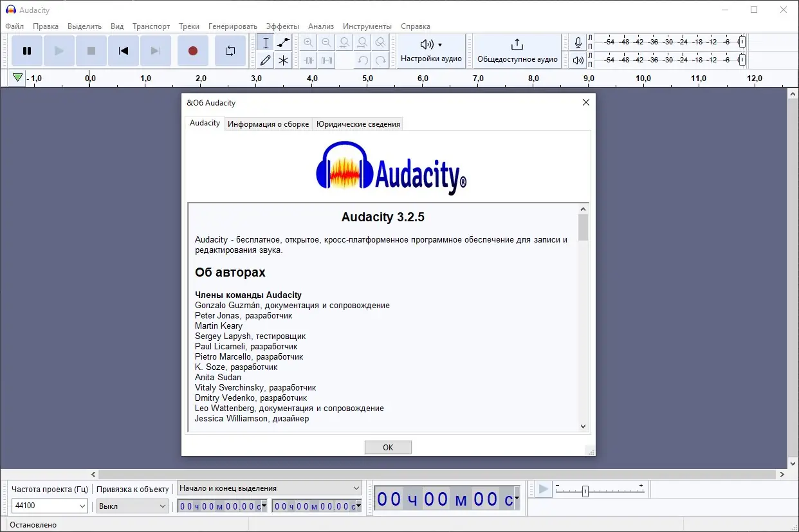This screenshot has width=799, height=532.
Task: Click the Zoom Toggle icon
Action: coord(381,43)
